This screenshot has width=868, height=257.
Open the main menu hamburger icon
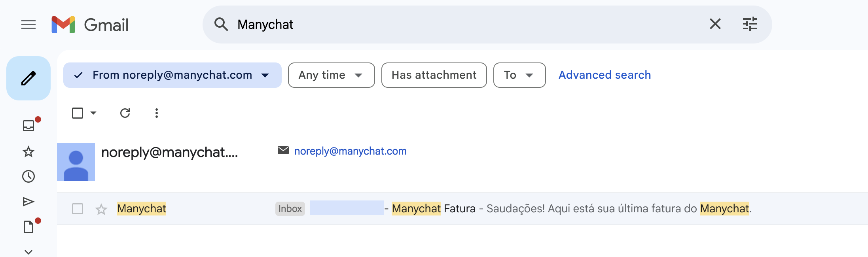click(28, 25)
